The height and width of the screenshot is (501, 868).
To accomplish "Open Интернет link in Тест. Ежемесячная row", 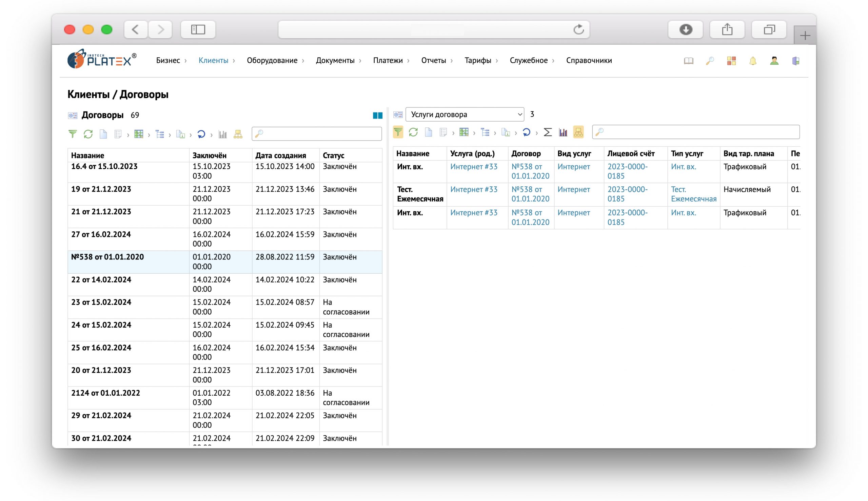I will [x=574, y=190].
